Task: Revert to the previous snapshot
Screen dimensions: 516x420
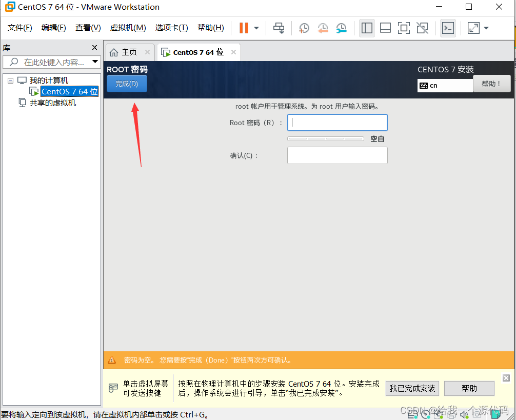Action: [x=323, y=28]
